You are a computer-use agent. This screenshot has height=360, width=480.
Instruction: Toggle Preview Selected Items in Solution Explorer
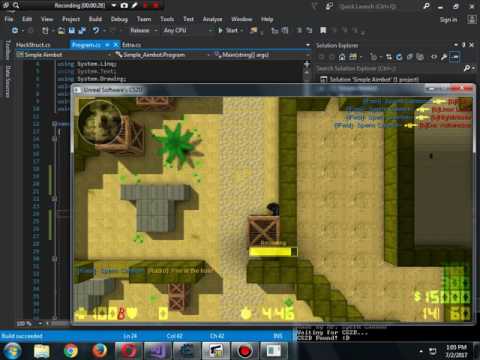pyautogui.click(x=454, y=57)
